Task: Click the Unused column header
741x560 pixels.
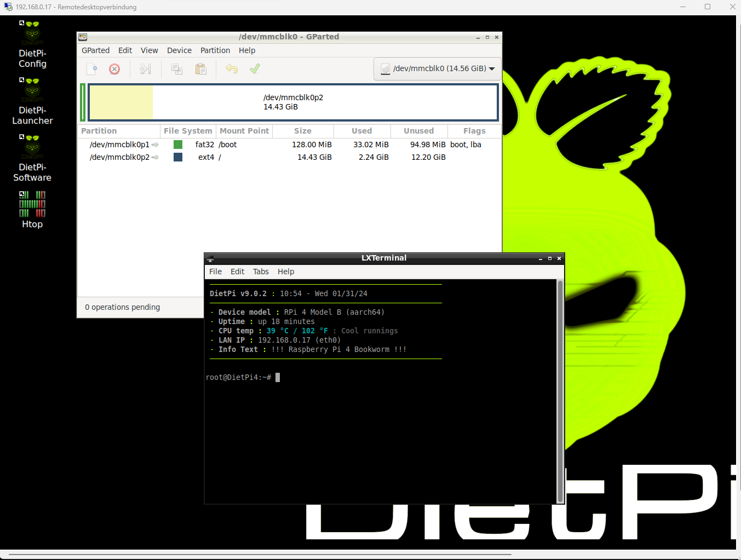Action: (418, 131)
